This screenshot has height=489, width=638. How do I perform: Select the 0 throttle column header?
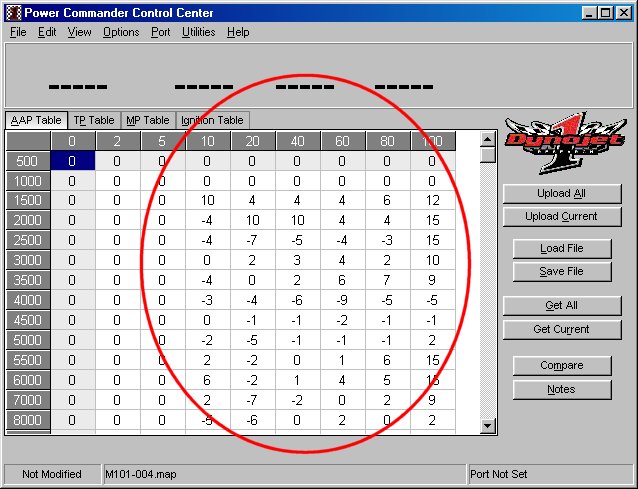[72, 141]
